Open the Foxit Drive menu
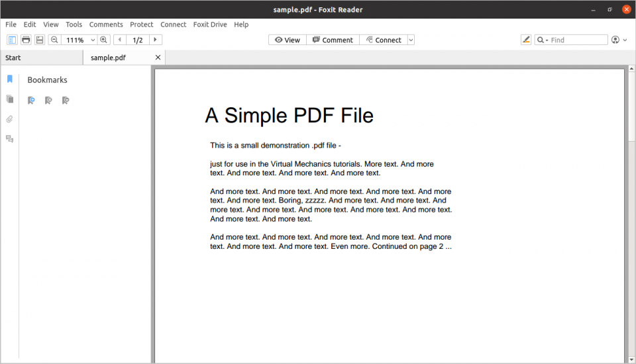Viewport: 636px width, 364px height. point(210,24)
